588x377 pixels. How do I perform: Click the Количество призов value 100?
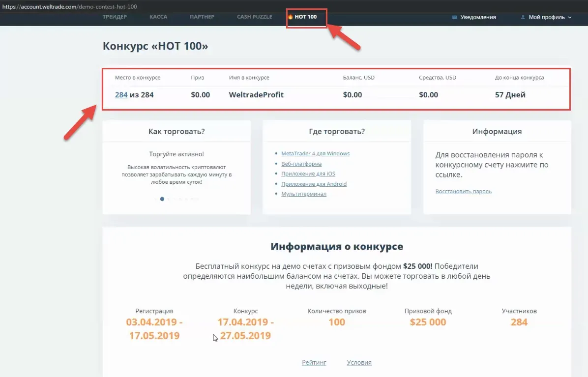(337, 322)
